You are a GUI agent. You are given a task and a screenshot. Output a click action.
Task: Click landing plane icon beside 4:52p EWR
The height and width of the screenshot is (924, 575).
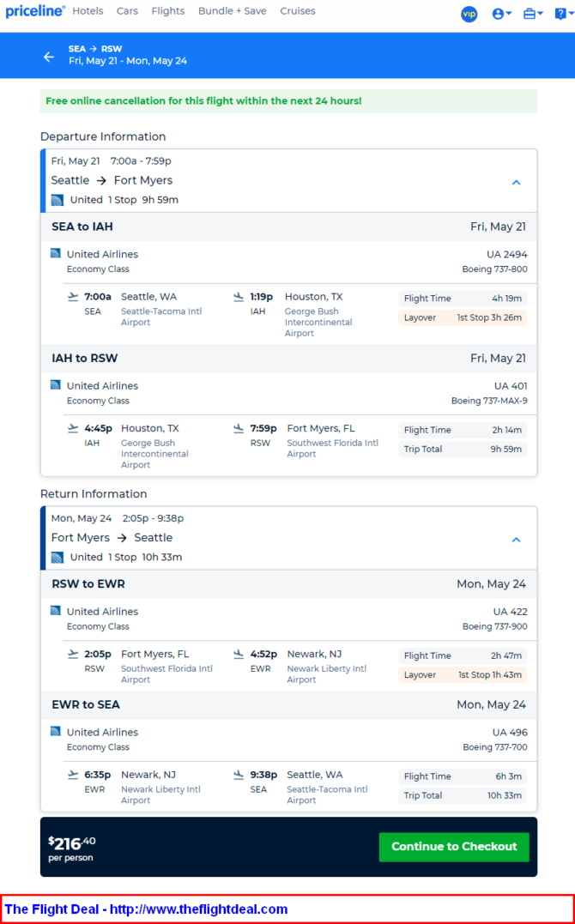click(239, 654)
